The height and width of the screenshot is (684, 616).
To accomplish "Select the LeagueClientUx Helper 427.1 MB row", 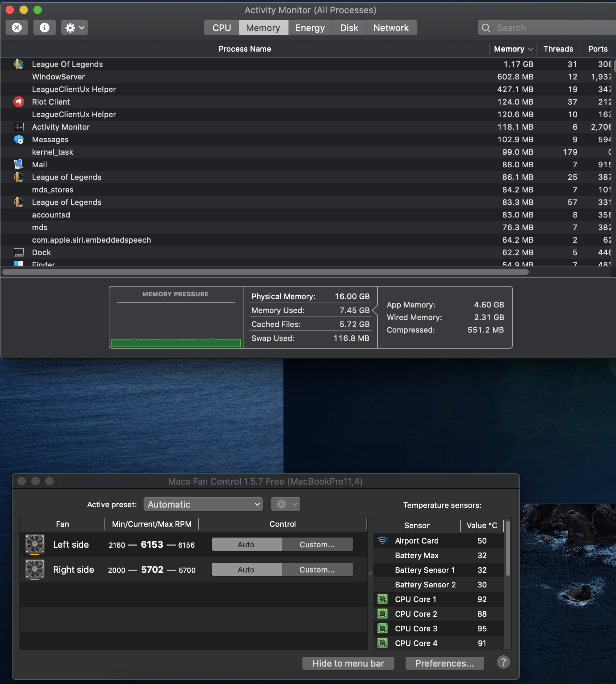I will 306,89.
